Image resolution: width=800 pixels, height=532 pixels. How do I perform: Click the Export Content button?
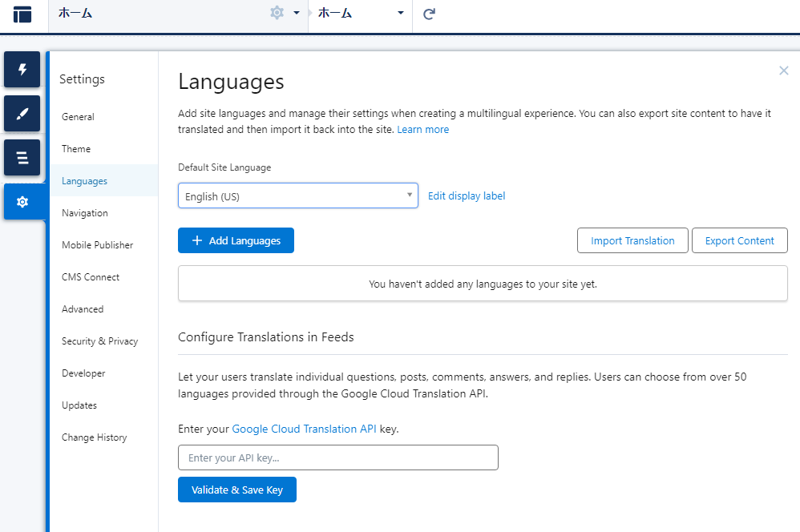coord(739,240)
